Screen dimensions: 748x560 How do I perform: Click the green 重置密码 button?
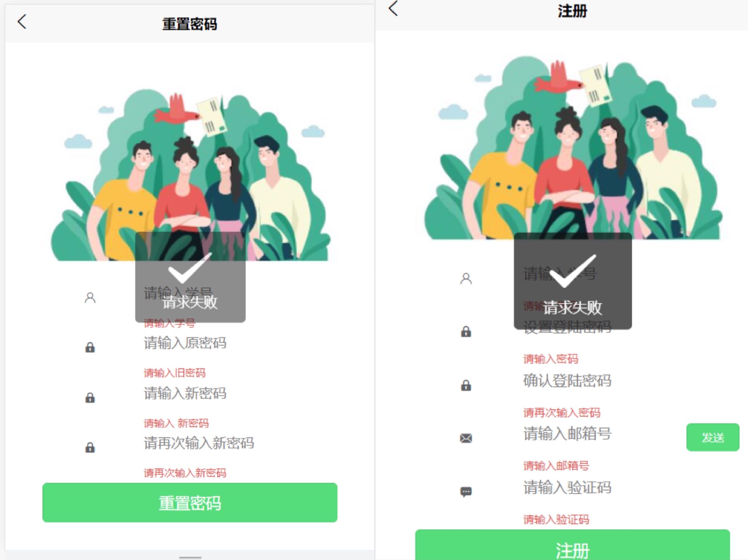(x=190, y=503)
